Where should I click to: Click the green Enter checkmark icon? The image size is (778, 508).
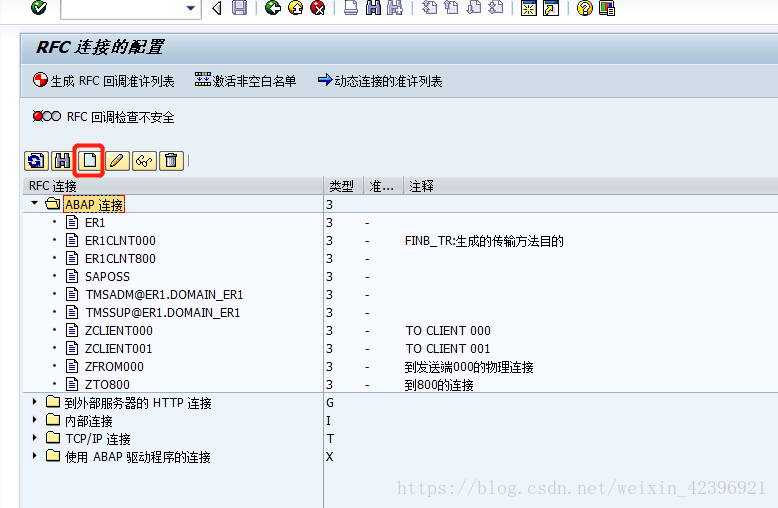point(39,7)
